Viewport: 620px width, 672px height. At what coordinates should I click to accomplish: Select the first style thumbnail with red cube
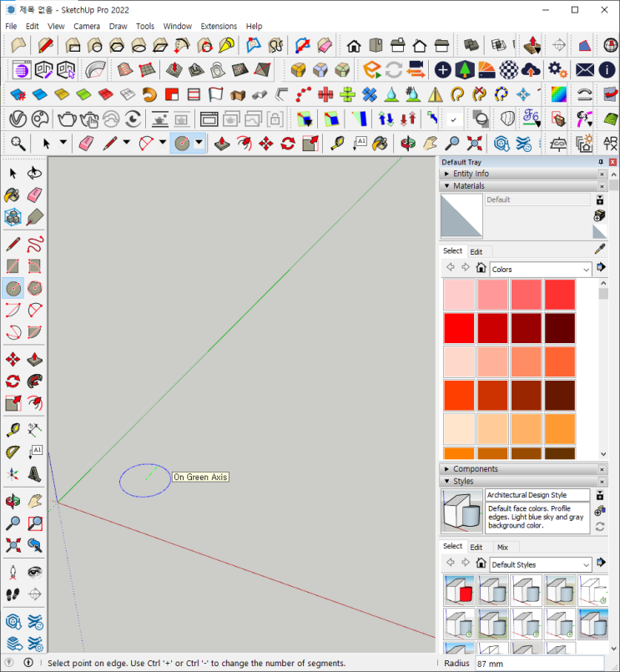(x=459, y=590)
